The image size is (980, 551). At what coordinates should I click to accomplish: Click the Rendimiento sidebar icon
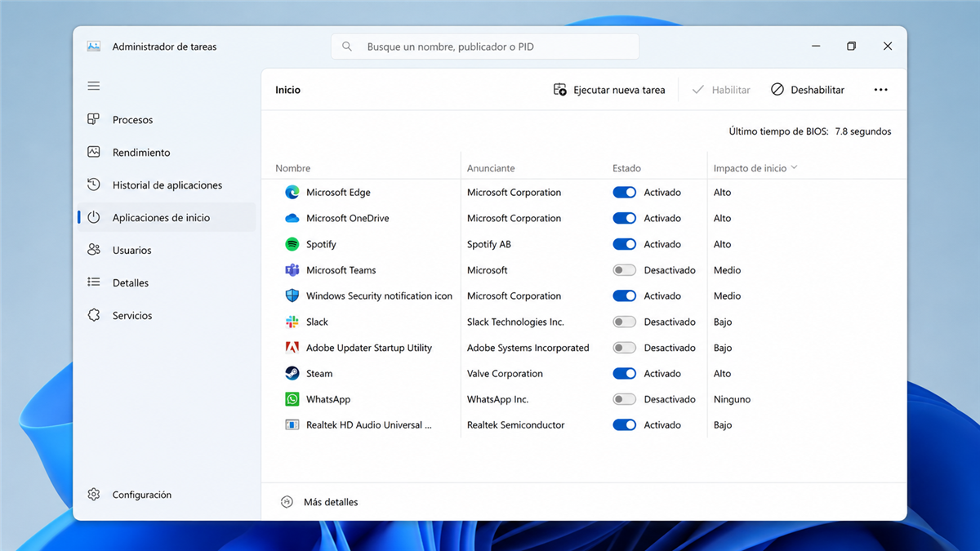click(x=94, y=152)
